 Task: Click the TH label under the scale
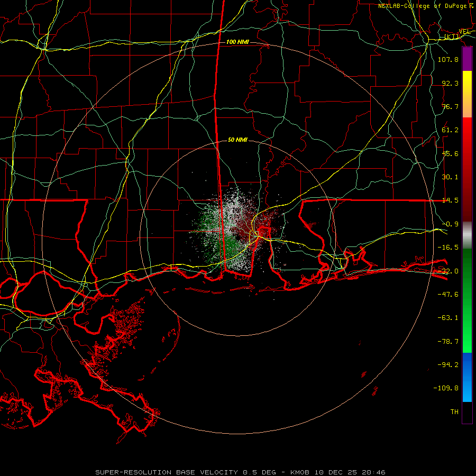click(454, 412)
